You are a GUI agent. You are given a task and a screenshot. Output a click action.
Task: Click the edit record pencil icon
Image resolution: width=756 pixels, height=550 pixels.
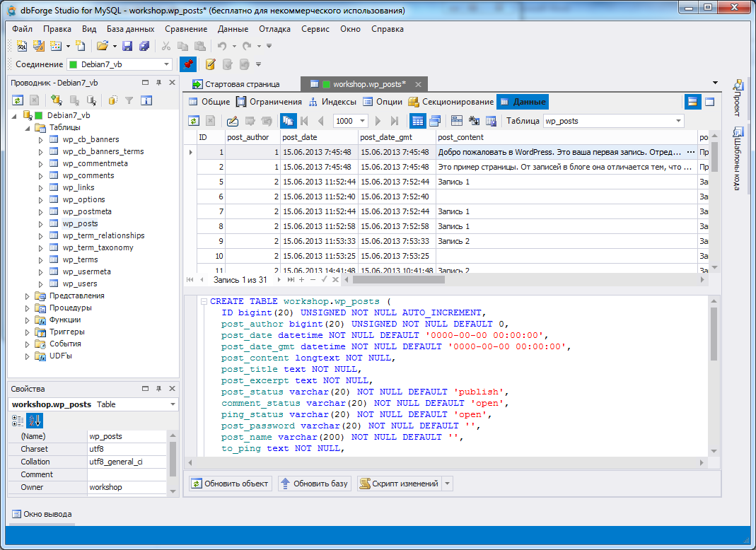pos(233,121)
